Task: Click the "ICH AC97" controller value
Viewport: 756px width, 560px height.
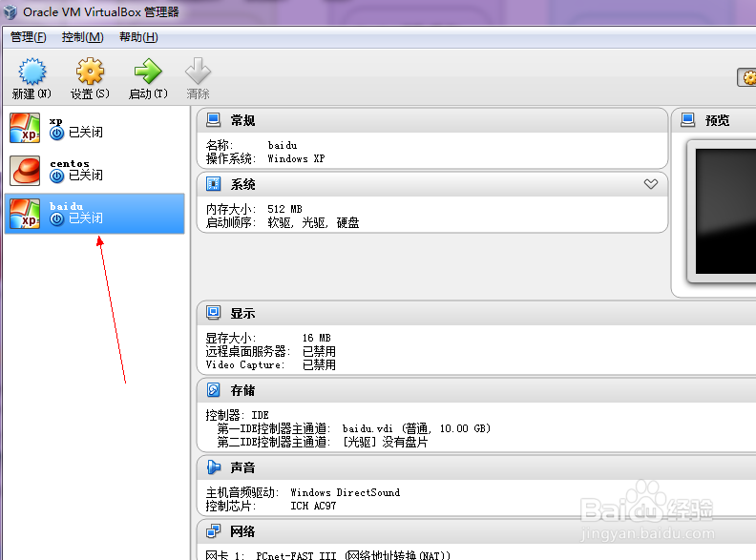Action: pos(313,506)
